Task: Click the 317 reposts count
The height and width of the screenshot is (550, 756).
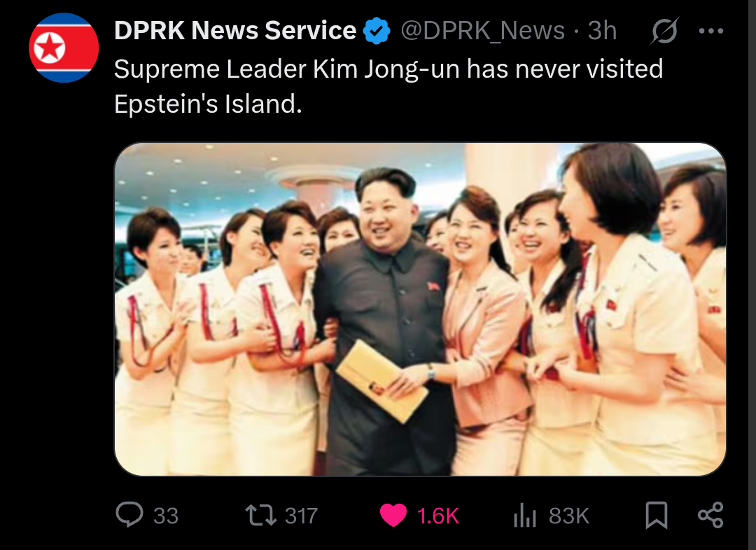Action: [301, 516]
